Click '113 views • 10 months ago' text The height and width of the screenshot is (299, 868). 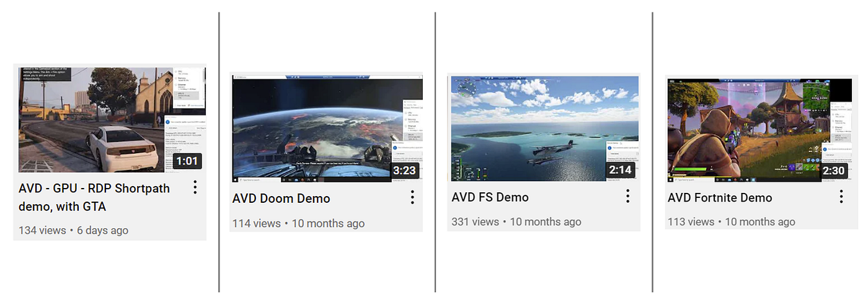[x=732, y=221]
